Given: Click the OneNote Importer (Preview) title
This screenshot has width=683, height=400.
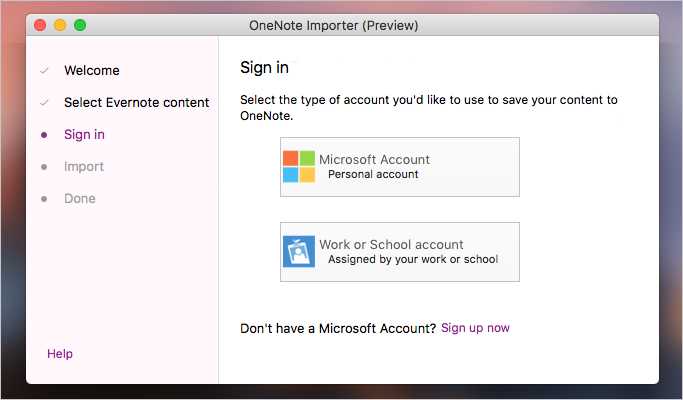Looking at the screenshot, I should pyautogui.click(x=334, y=26).
